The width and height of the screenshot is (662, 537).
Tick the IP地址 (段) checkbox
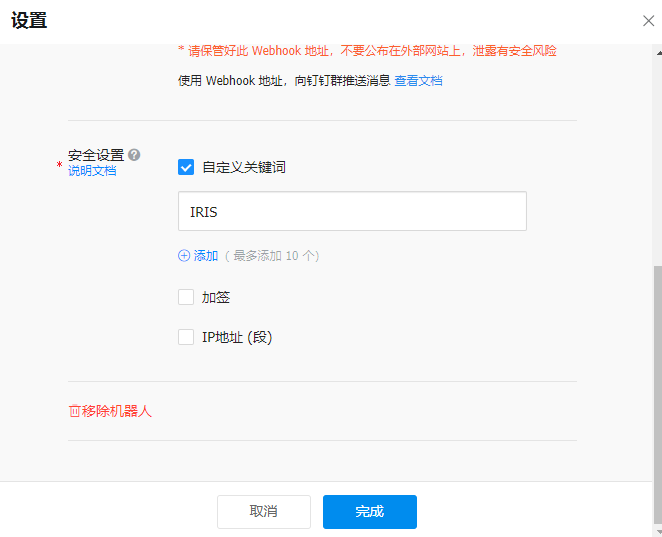pos(185,337)
